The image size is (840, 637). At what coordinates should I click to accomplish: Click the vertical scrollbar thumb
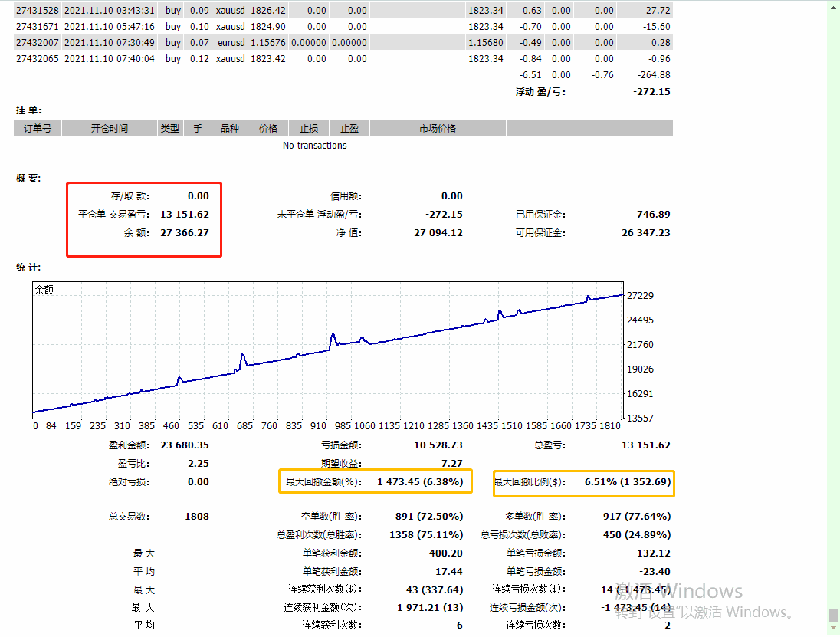click(x=833, y=615)
